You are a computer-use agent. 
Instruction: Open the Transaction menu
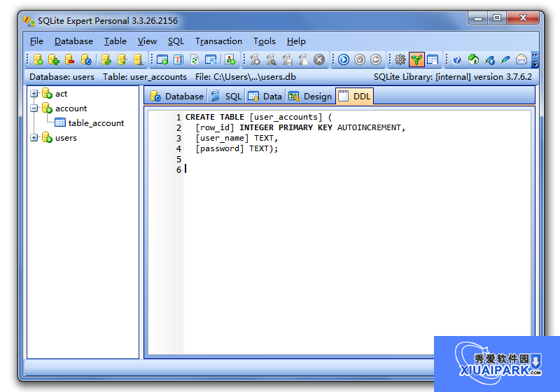(x=218, y=41)
